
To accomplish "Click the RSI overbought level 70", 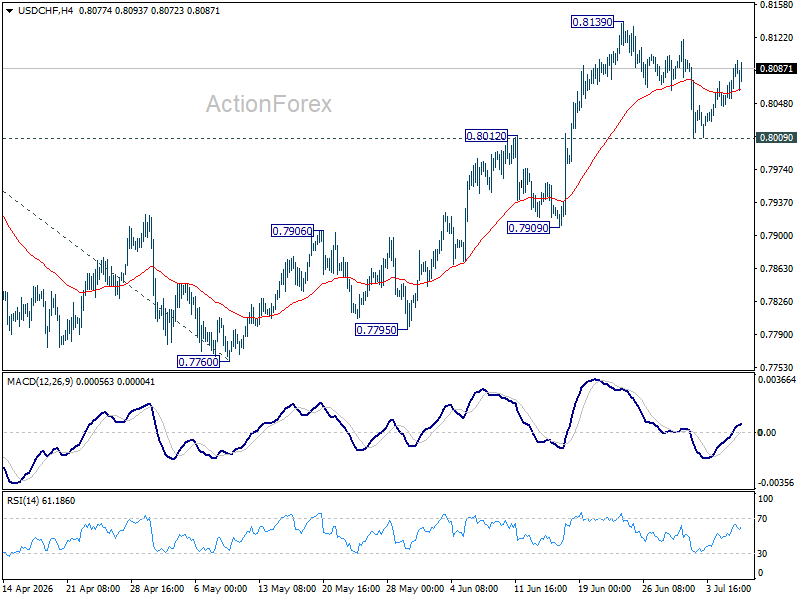I will [x=762, y=519].
